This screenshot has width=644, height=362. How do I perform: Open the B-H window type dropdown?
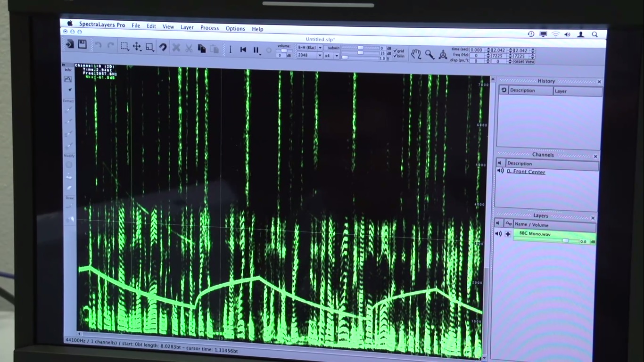point(320,48)
